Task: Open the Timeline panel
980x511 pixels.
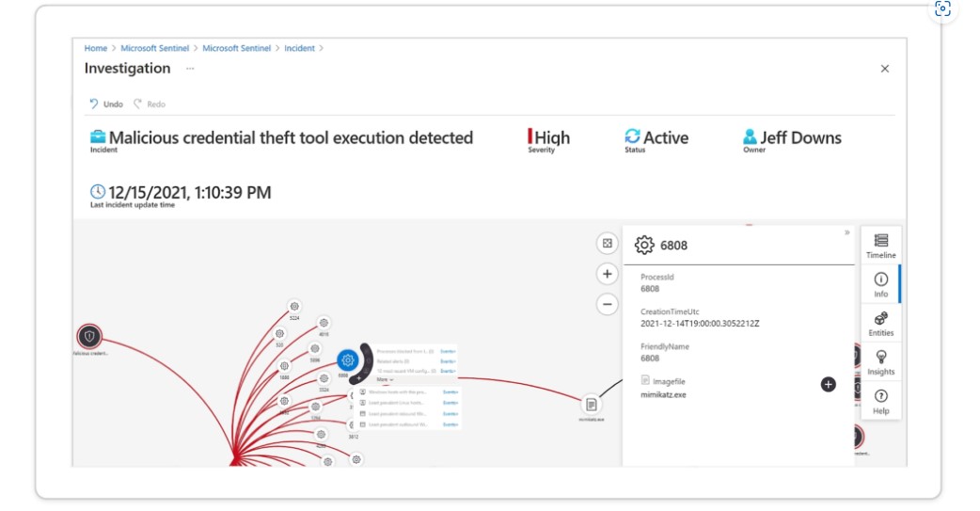Action: point(880,246)
